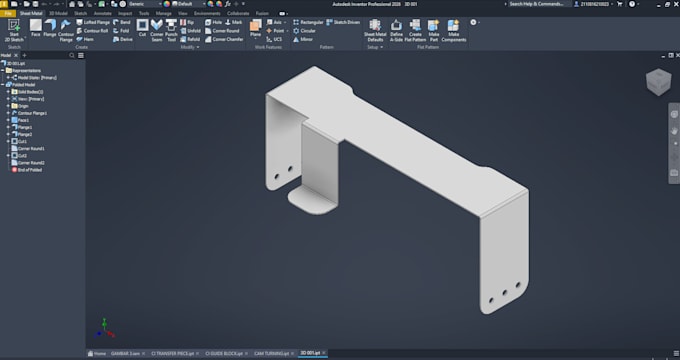Open the Default appearance dropdown
The image size is (680, 360).
189,4
